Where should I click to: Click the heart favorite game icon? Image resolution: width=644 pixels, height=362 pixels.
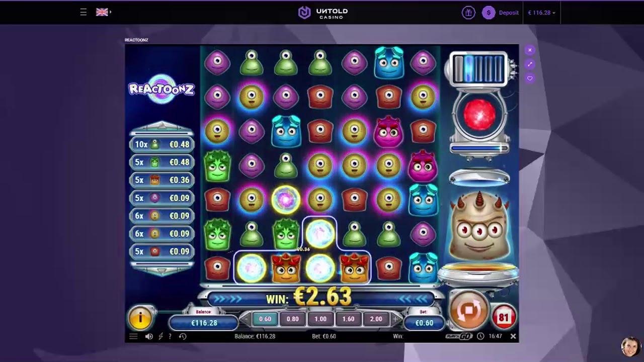pyautogui.click(x=529, y=78)
